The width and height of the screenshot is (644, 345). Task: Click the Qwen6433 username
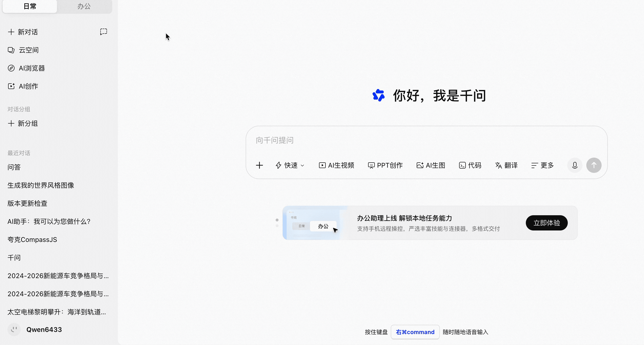[x=44, y=330]
